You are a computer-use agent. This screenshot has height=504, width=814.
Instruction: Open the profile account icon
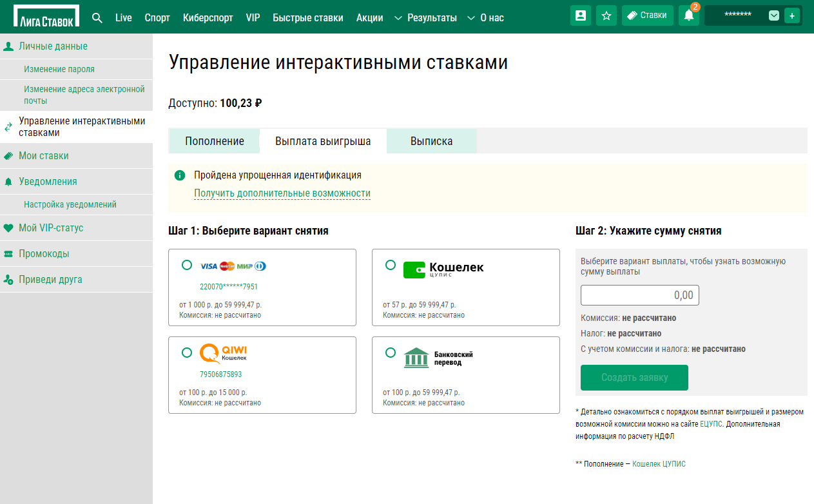[x=581, y=15]
